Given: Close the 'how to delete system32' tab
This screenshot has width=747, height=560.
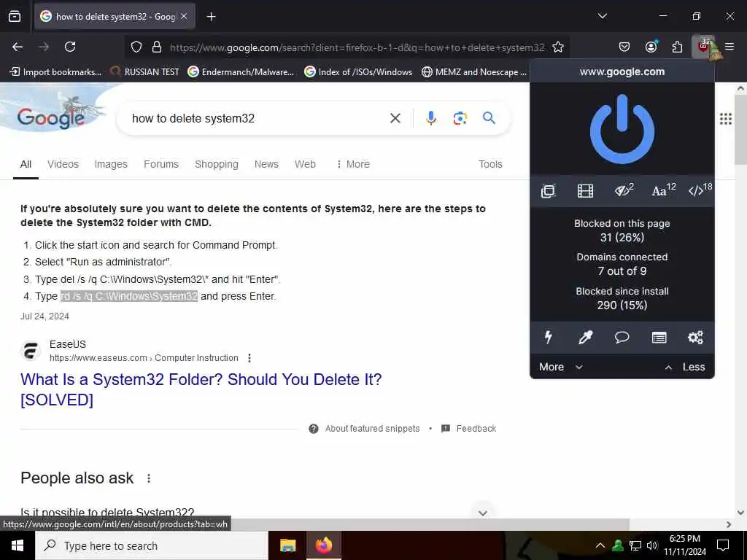Looking at the screenshot, I should pos(184,16).
